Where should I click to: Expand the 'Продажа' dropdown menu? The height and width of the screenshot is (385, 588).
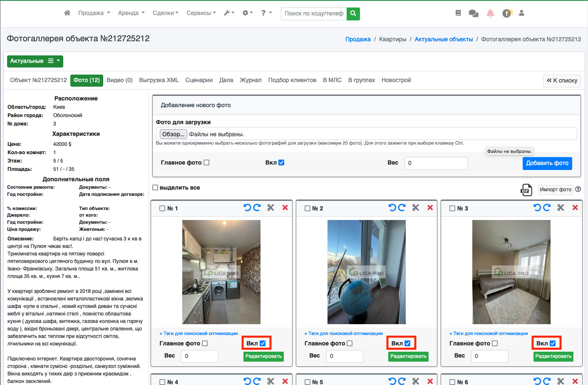tap(94, 13)
